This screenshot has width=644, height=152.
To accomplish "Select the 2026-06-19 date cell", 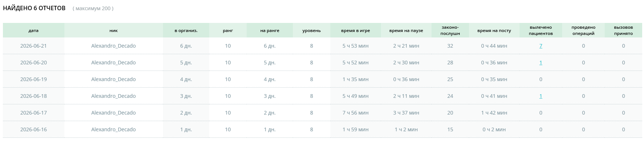I will tap(33, 79).
